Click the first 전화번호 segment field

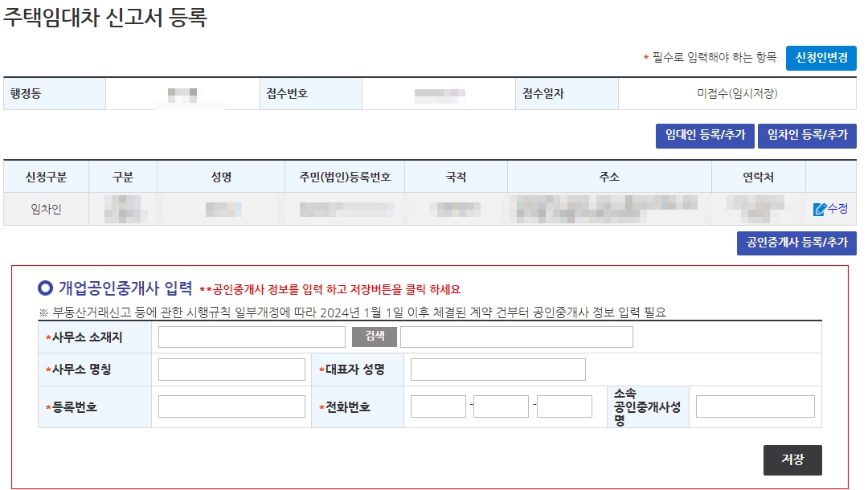coord(436,407)
